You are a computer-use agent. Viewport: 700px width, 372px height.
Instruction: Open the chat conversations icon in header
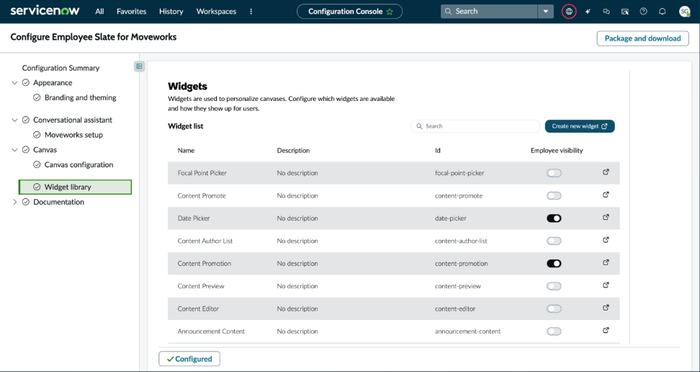tap(606, 12)
